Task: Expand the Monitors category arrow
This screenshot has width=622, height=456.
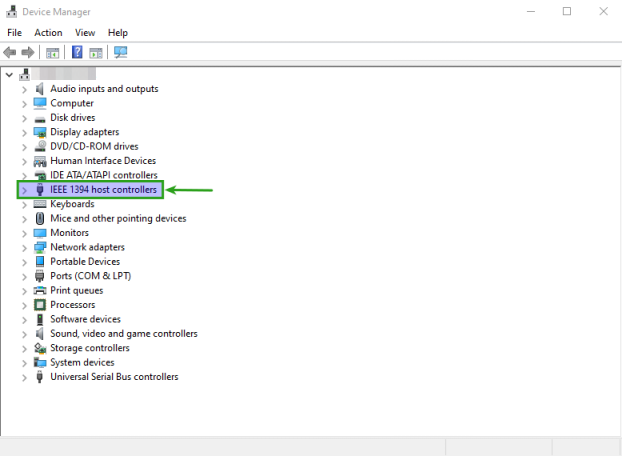Action: point(24,234)
